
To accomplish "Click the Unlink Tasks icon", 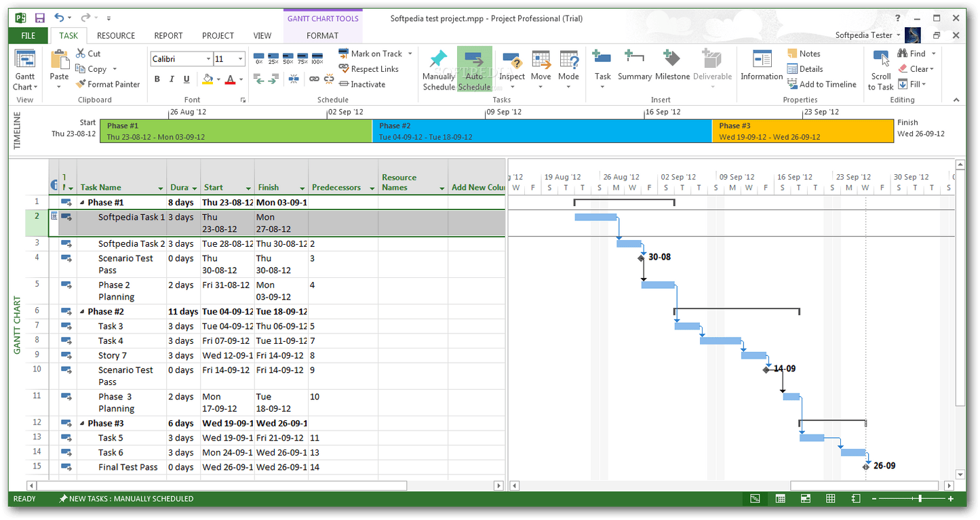I will (x=328, y=79).
